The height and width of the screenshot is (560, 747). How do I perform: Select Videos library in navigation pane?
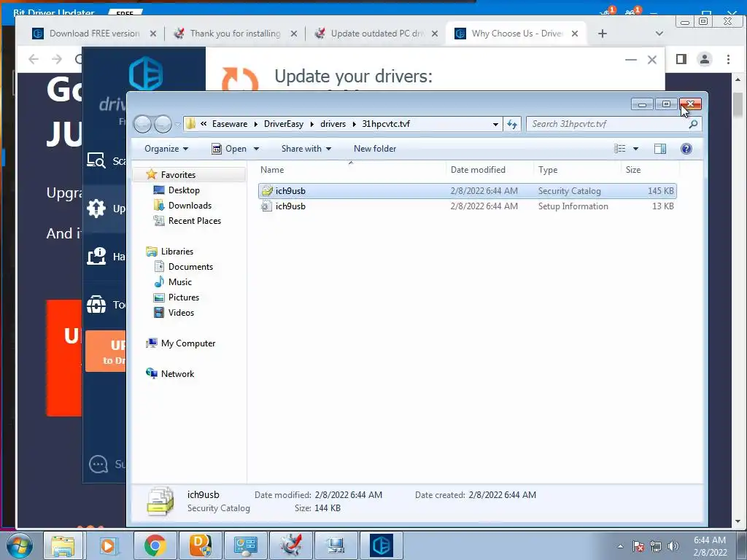pyautogui.click(x=181, y=312)
